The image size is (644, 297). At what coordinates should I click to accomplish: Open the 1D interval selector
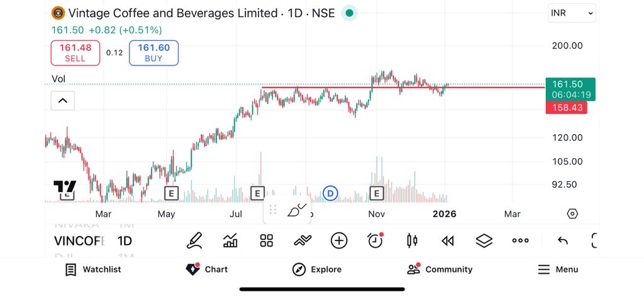click(x=125, y=241)
